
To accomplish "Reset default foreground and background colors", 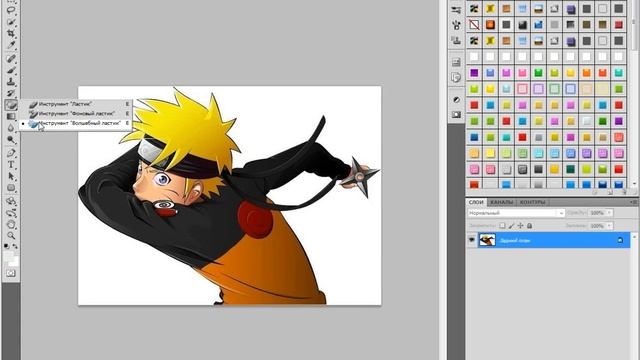I will (7, 247).
